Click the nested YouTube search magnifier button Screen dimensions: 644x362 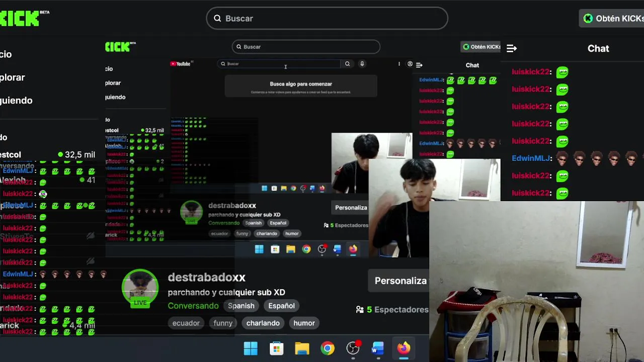(347, 64)
